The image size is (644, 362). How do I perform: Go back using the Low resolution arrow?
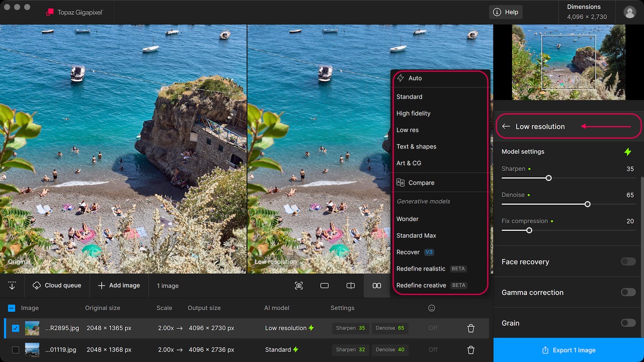(x=506, y=127)
